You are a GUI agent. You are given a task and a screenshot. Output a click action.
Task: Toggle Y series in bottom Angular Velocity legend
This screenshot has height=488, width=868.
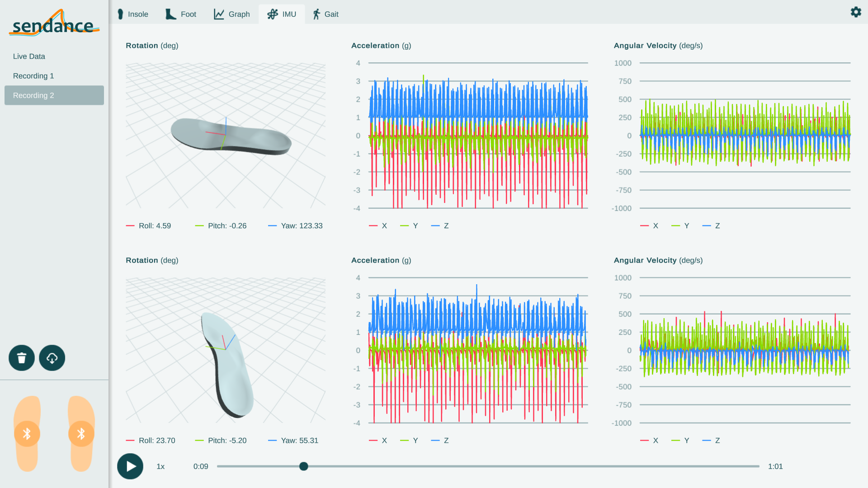tap(680, 441)
